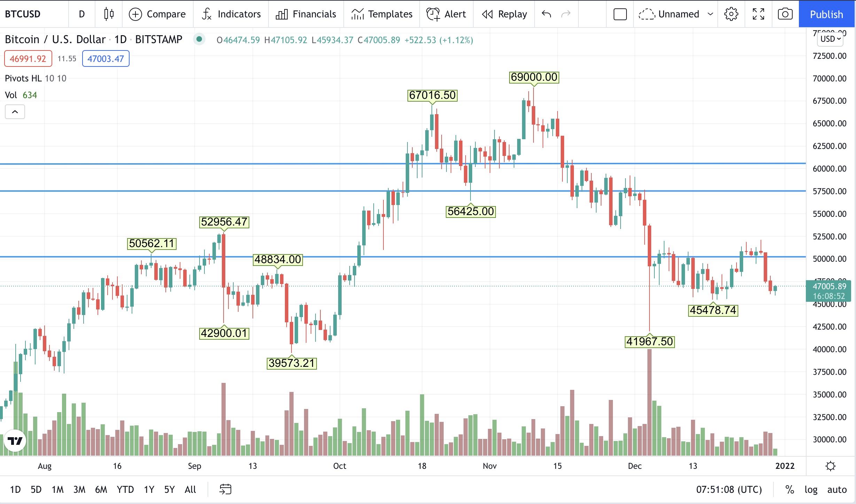Open the go to date calendar icon
This screenshot has width=856, height=504.
click(225, 489)
